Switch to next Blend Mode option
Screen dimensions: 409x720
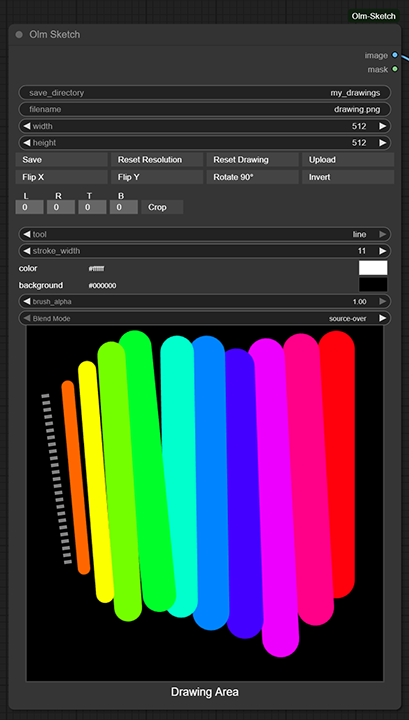(x=382, y=318)
